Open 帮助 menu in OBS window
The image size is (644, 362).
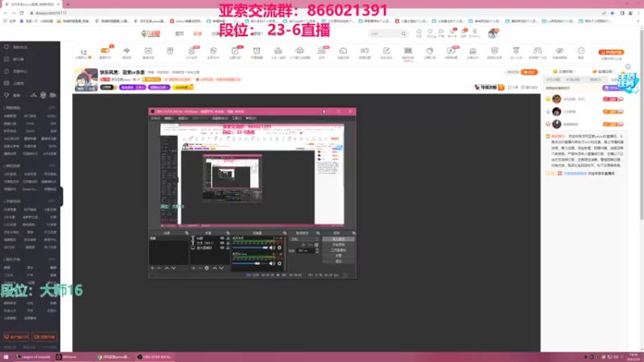coord(250,118)
